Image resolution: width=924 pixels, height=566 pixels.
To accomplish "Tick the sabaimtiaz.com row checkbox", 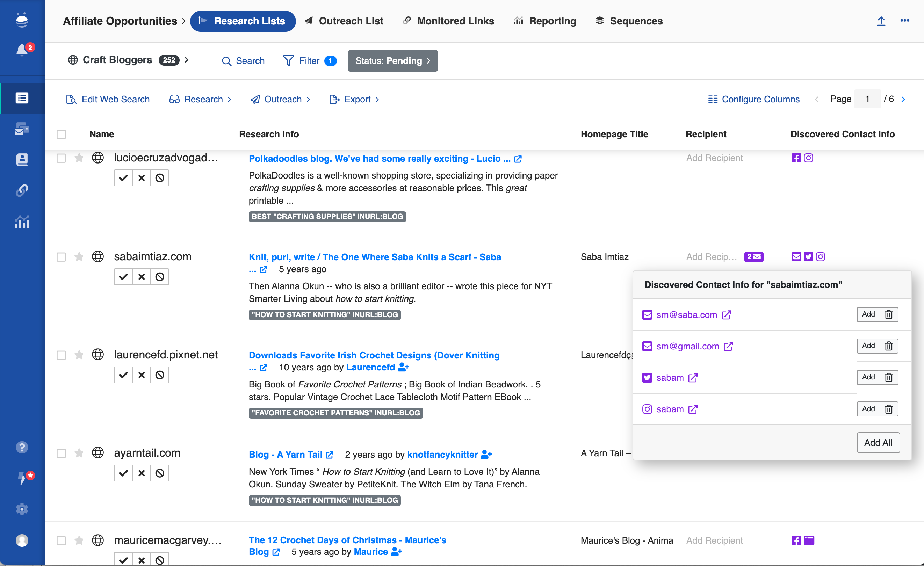I will [x=61, y=257].
